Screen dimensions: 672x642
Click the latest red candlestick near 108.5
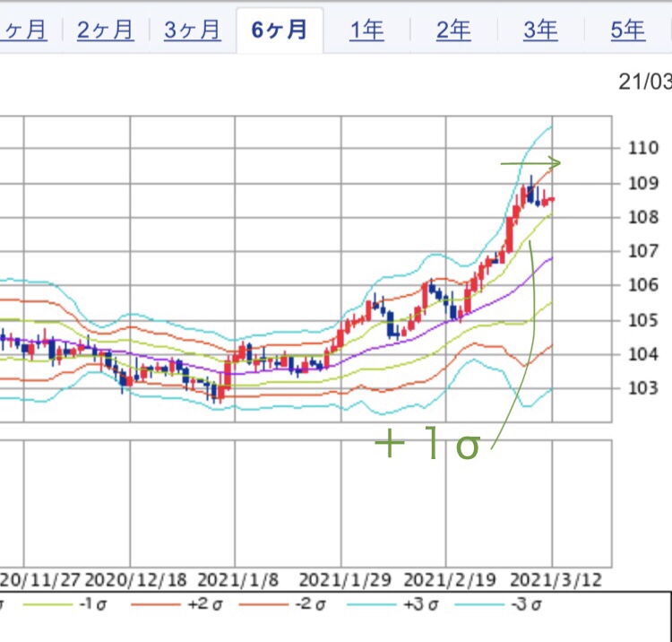click(x=552, y=199)
